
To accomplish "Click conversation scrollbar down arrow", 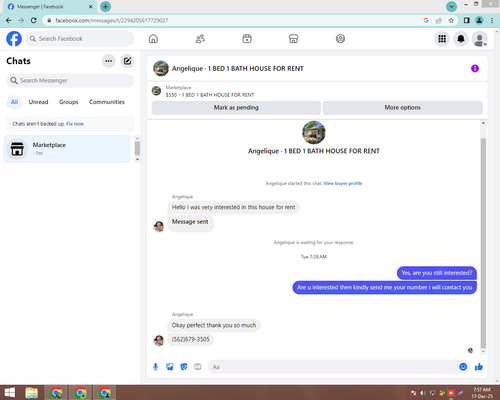I will pyautogui.click(x=483, y=352).
